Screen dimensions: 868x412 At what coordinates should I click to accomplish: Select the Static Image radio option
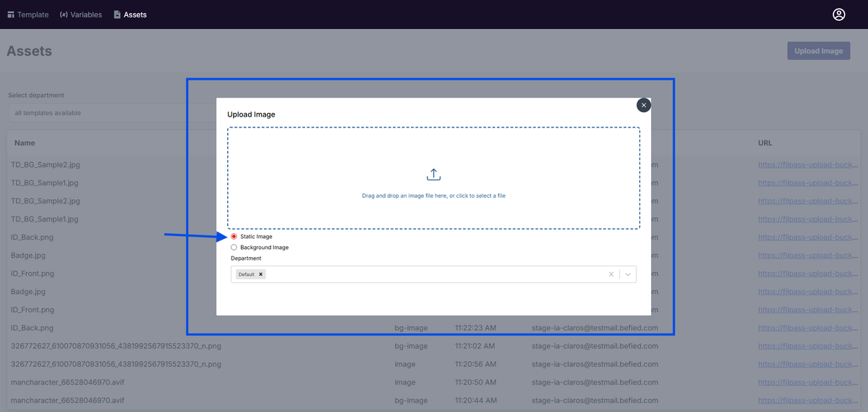[234, 237]
